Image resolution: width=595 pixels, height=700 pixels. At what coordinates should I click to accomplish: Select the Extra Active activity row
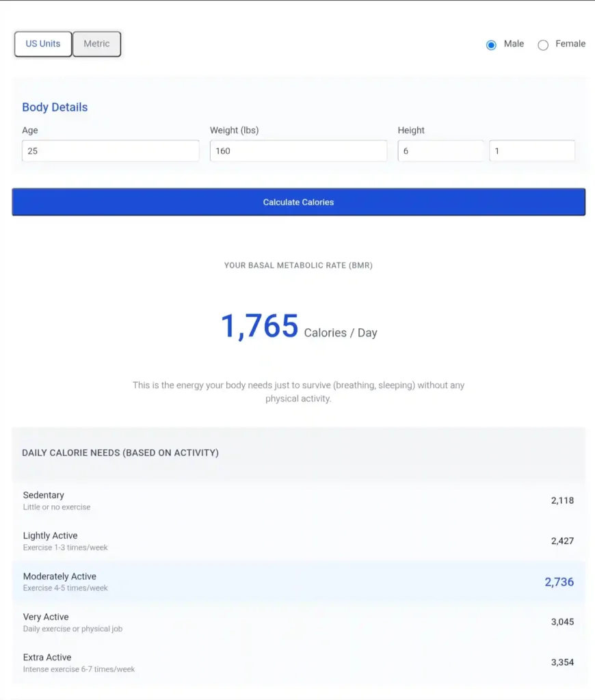[x=298, y=662]
